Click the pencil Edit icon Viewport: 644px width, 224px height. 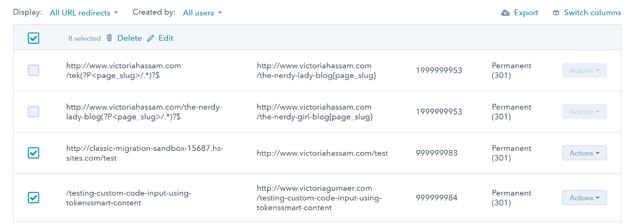tap(151, 38)
